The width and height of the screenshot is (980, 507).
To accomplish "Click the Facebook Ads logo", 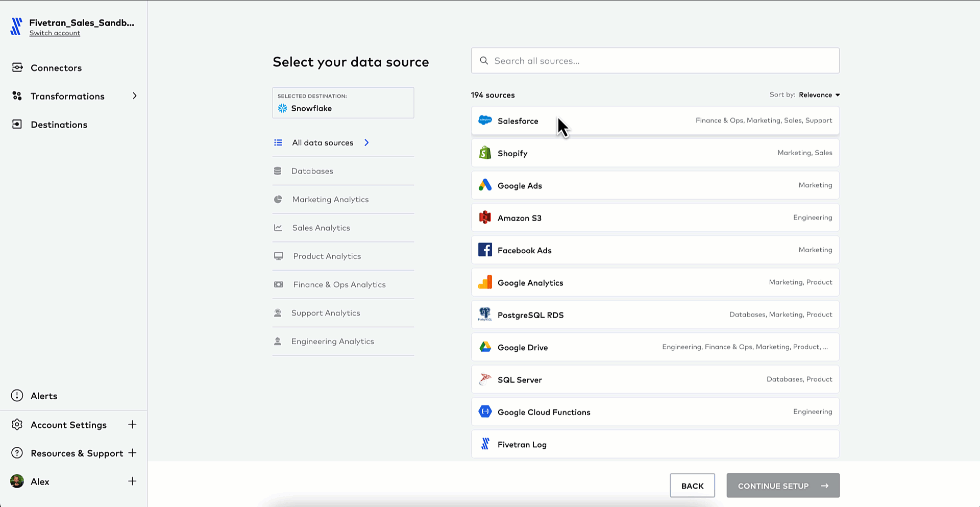I will point(485,250).
